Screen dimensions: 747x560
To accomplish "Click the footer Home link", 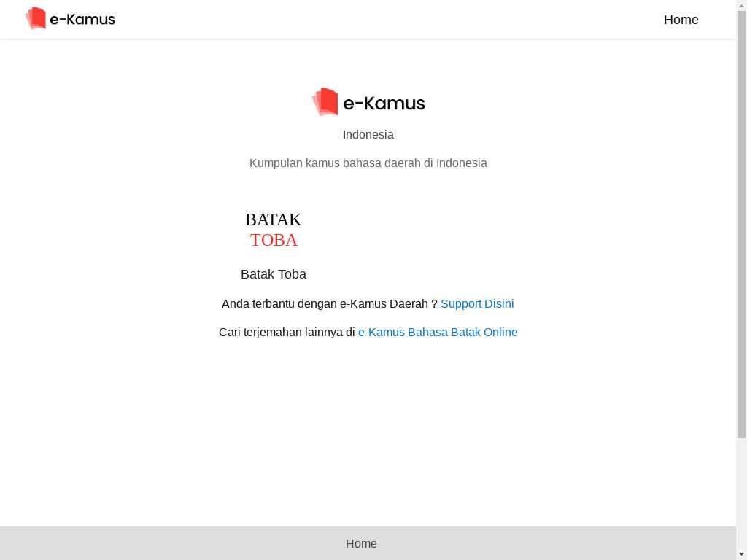I will click(361, 544).
